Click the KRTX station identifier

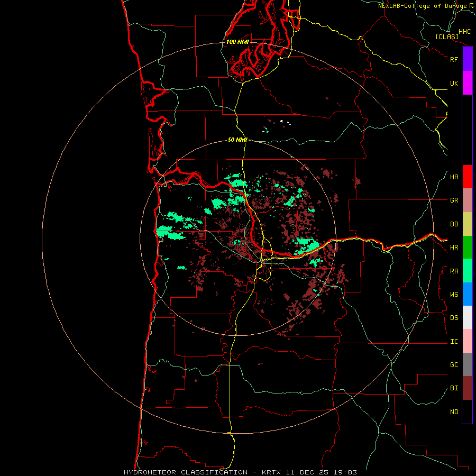tap(271, 472)
